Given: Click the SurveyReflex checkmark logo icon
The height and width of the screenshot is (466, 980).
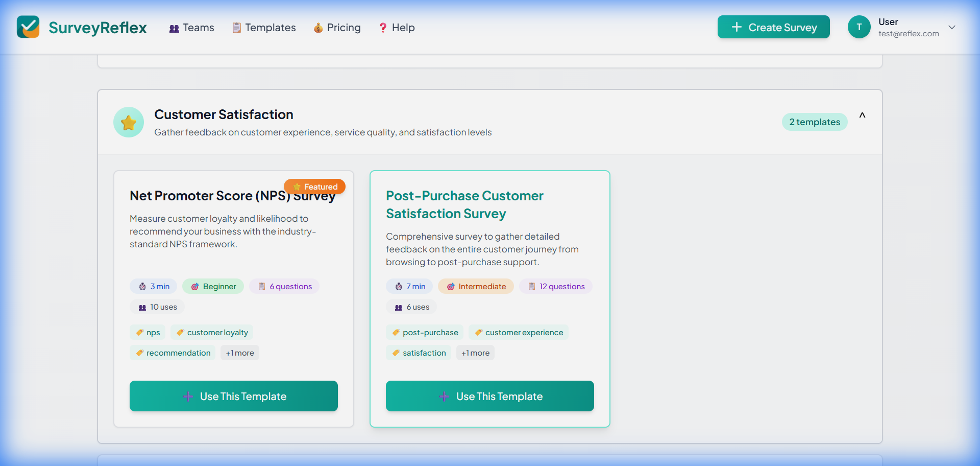Looking at the screenshot, I should click(x=28, y=27).
